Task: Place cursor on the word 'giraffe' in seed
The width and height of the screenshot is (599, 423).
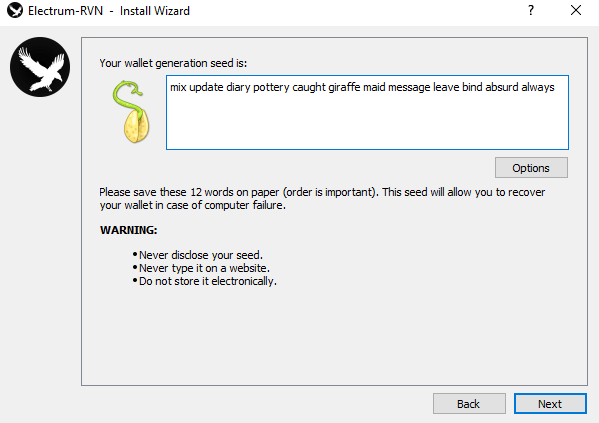Action: [x=344, y=88]
